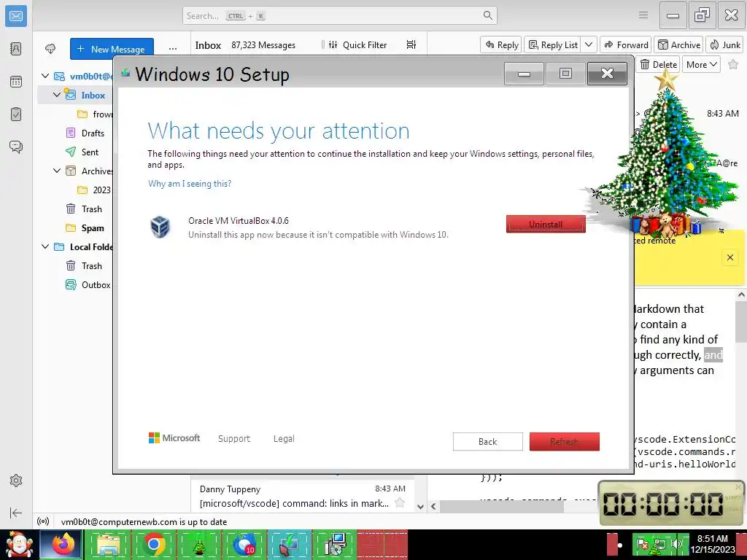This screenshot has height=560, width=747.
Task: Open the Address Book sidebar icon
Action: 16,49
